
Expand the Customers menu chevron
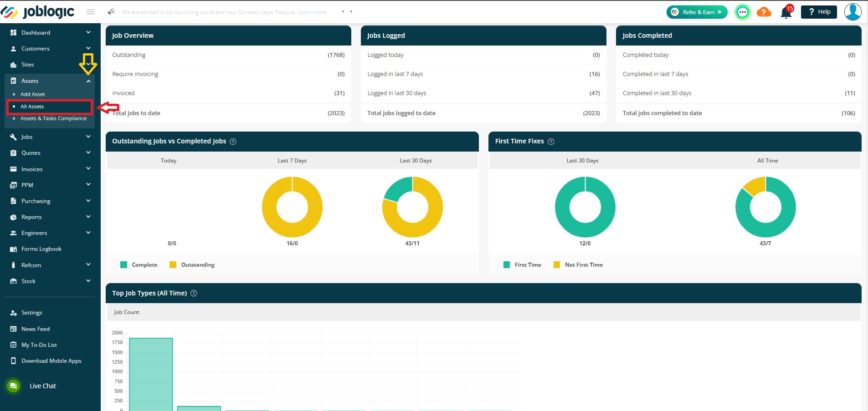tap(88, 48)
